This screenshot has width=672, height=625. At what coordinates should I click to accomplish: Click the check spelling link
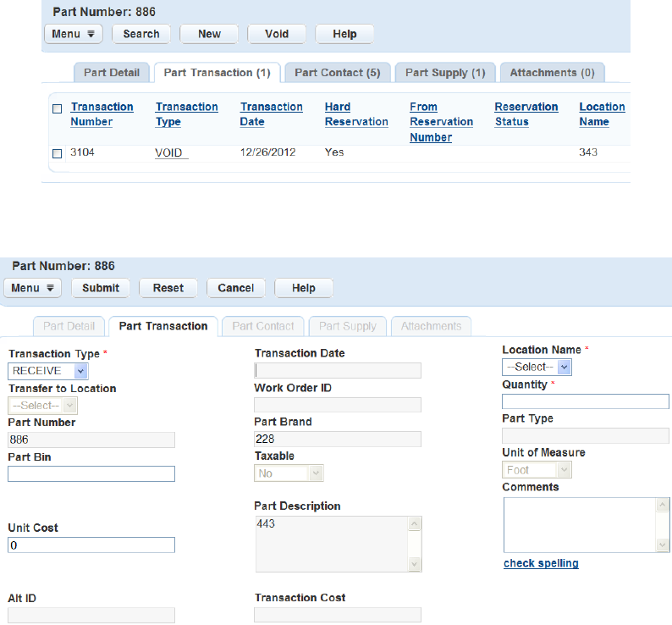coord(541,563)
